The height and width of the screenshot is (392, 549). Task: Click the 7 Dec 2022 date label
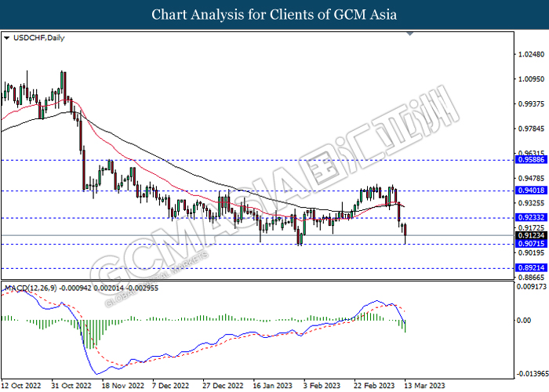tap(170, 386)
